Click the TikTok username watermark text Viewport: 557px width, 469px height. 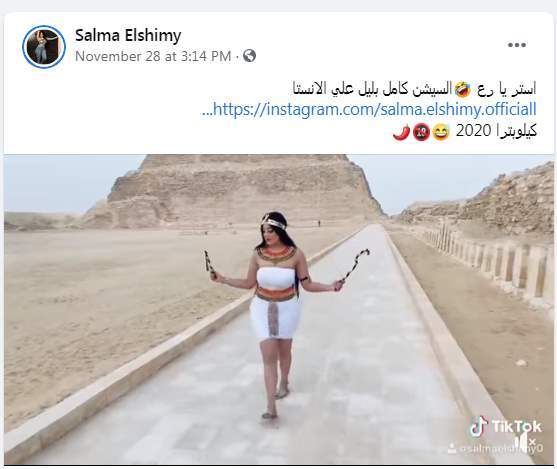(x=501, y=449)
